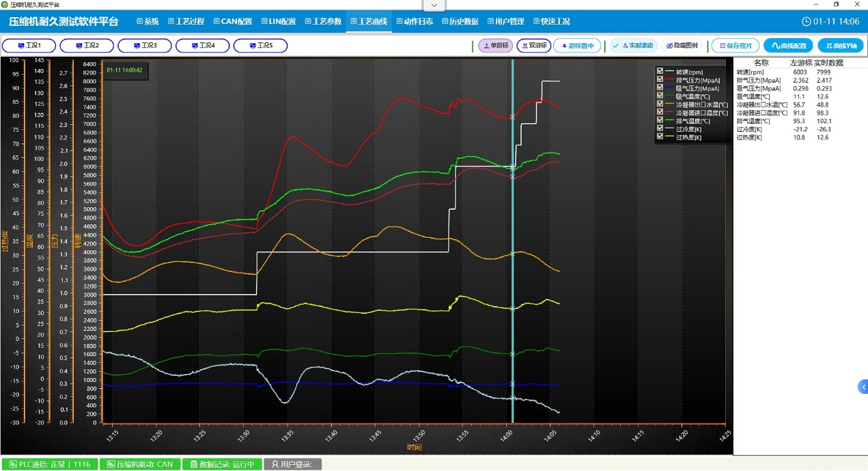The image size is (868, 471).
Task: Open the 快速工况 tab
Action: coord(551,21)
